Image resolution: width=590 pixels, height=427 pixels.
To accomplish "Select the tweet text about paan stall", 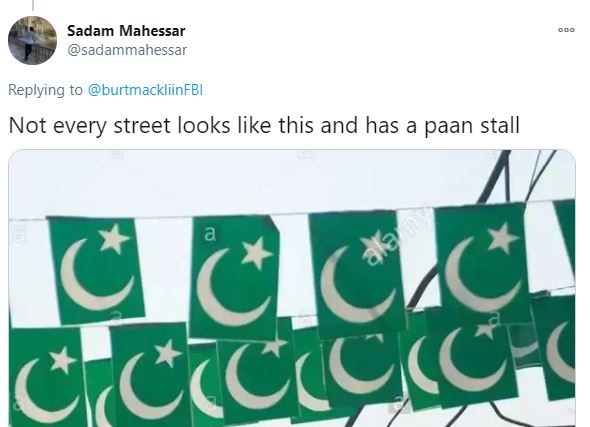I will point(264,126).
